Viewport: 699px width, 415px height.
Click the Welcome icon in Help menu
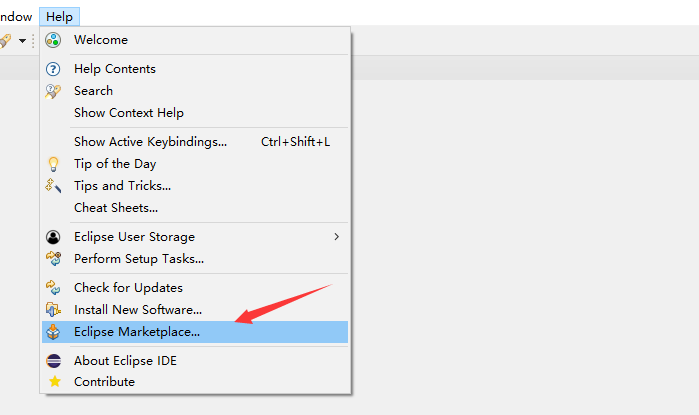tap(53, 40)
